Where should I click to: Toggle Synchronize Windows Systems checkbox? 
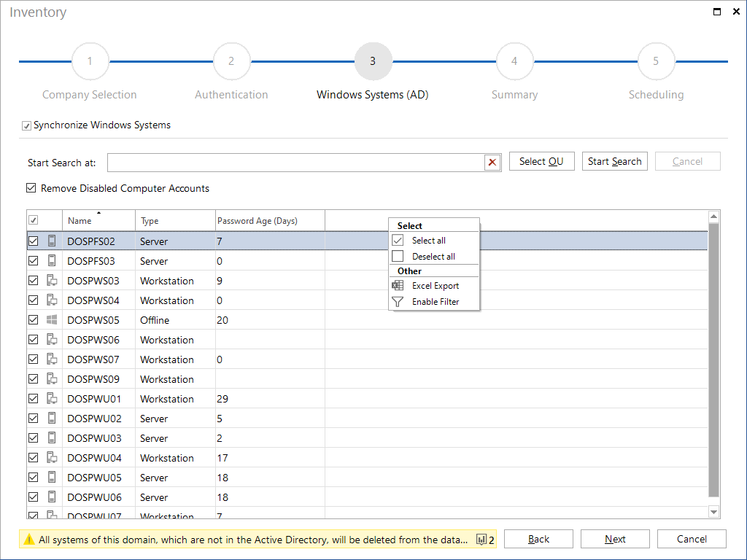pos(27,125)
